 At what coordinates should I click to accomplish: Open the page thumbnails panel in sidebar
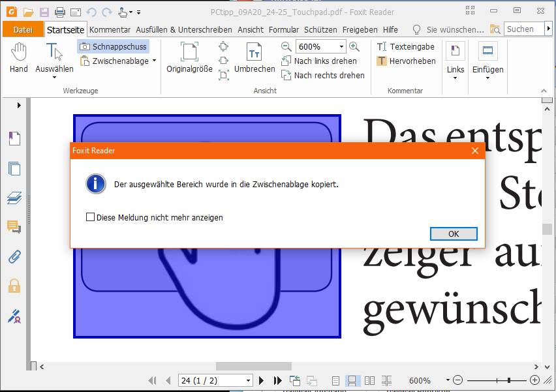(x=14, y=168)
